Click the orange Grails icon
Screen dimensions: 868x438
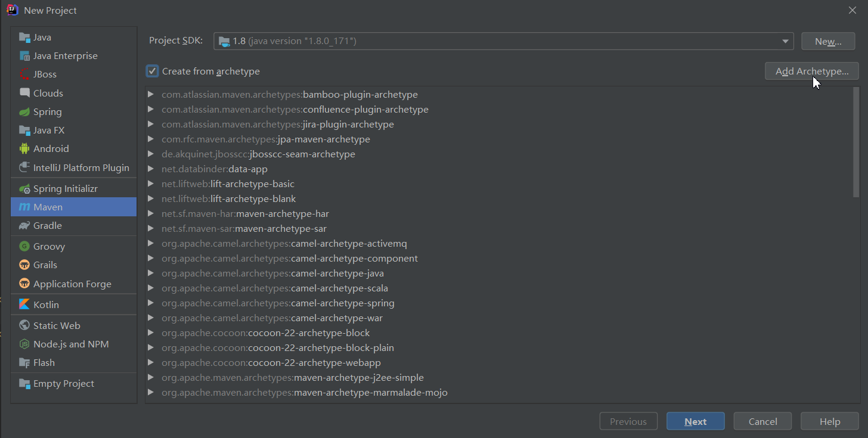point(24,265)
